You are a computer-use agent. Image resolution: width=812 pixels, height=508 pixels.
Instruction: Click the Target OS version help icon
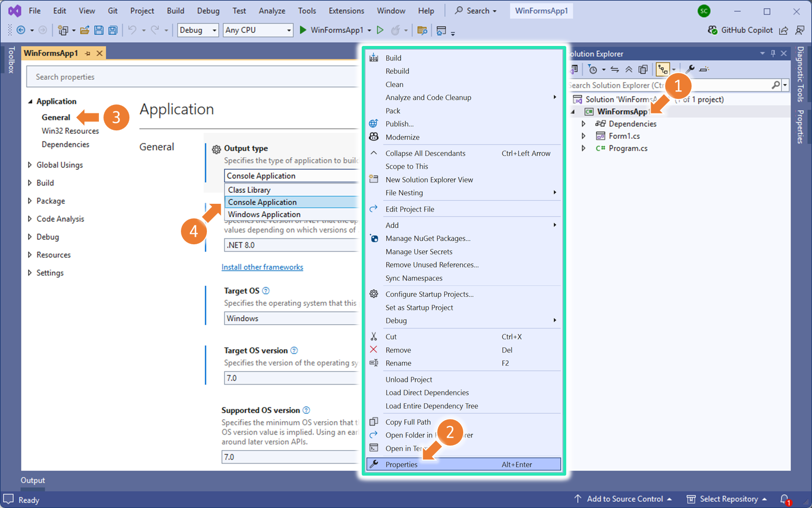tap(294, 351)
